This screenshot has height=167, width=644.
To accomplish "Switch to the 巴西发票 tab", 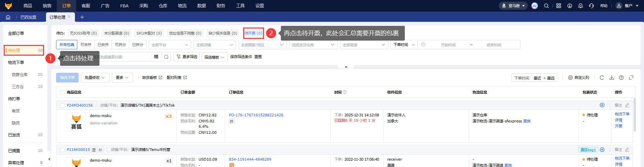I will [x=29, y=17].
